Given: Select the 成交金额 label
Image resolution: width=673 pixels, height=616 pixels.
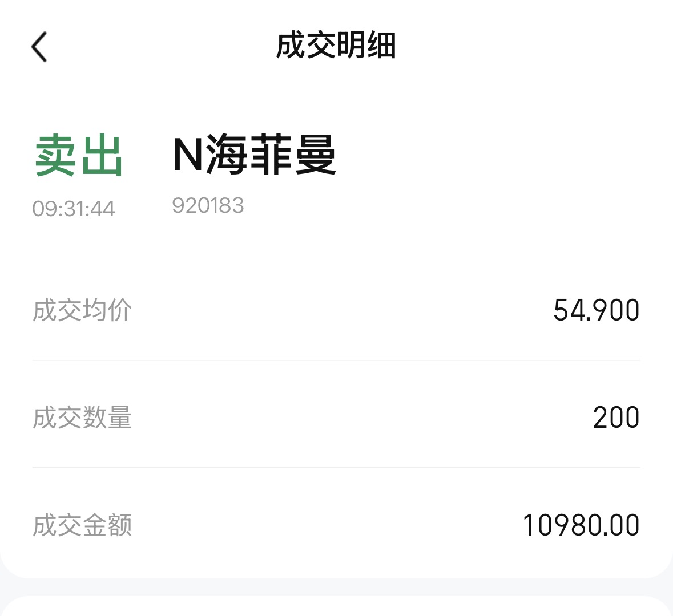Looking at the screenshot, I should [x=82, y=525].
